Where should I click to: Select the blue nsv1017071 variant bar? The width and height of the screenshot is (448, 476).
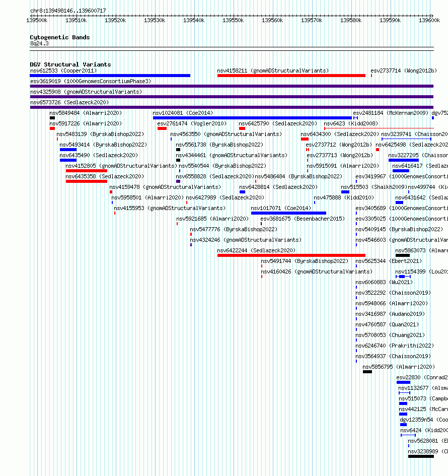point(289,213)
